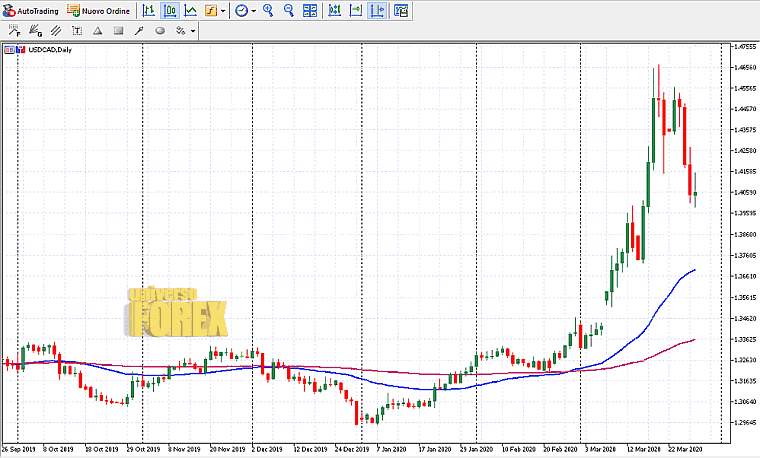Choose the ellipse drawing tool

[x=159, y=31]
